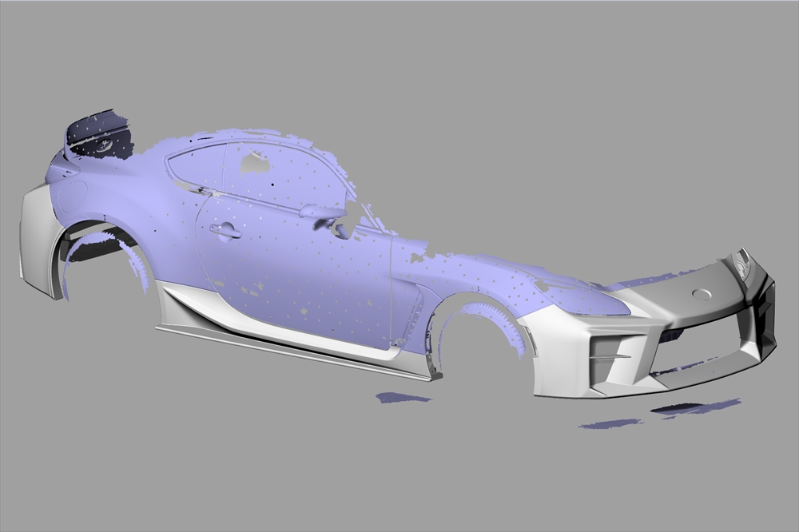Image resolution: width=799 pixels, height=532 pixels.
Task: Click the rear quarter window
Action: (x=193, y=169)
